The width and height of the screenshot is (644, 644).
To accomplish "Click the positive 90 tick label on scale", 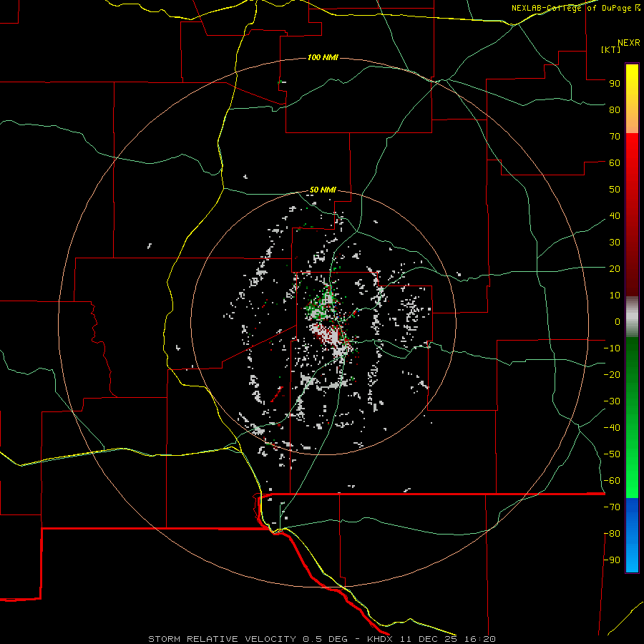I will (x=615, y=84).
